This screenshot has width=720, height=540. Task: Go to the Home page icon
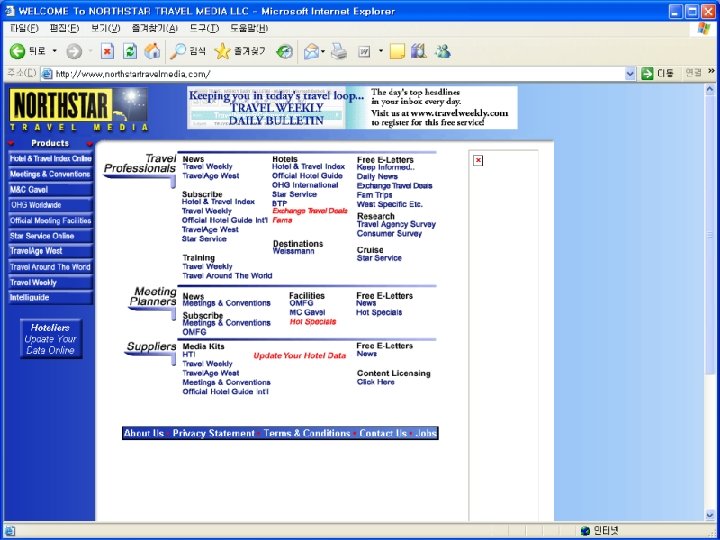tap(152, 51)
